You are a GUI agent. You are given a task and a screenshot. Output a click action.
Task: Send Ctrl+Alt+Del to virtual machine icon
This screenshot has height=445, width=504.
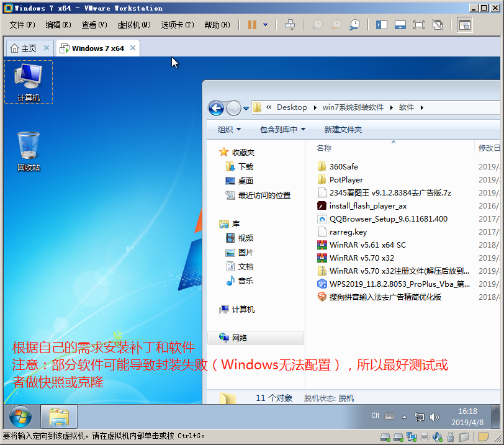pos(290,25)
